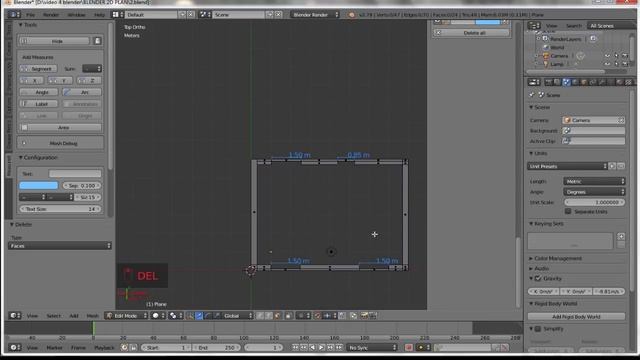The width and height of the screenshot is (640, 360).
Task: Open Scene properties tab icon
Action: pos(567,82)
